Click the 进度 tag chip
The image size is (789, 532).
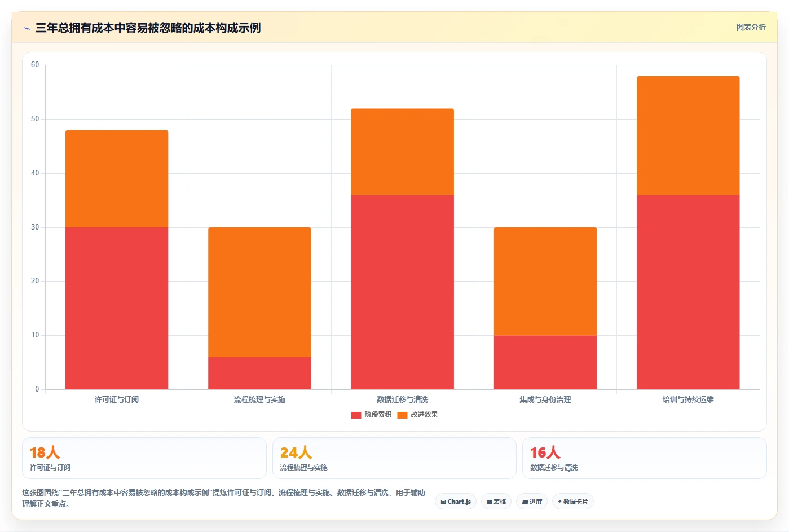point(532,502)
